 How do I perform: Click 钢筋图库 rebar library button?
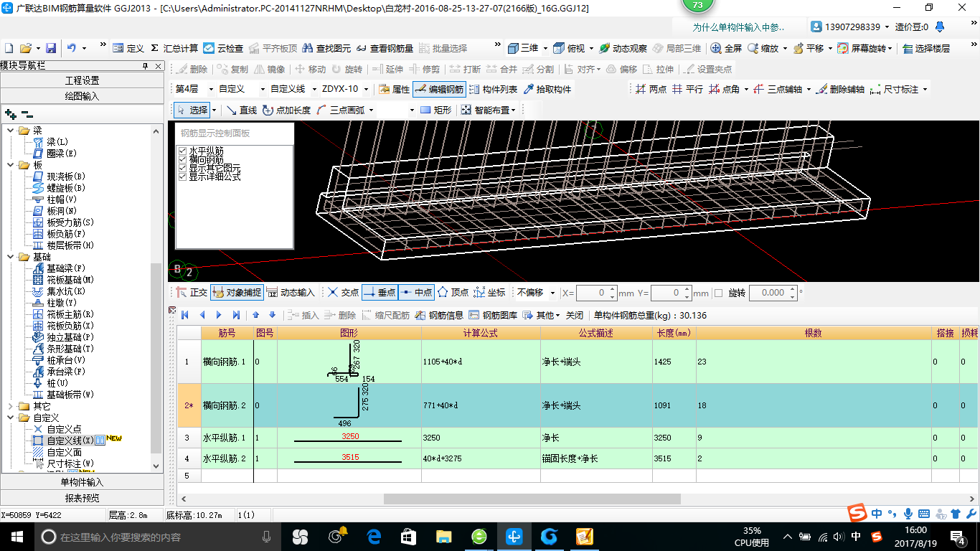[493, 315]
